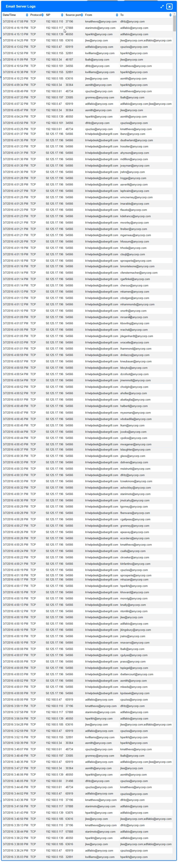
Task: Click recipient wbobadilla@anycorp.com
Action: pyautogui.click(x=136, y=419)
